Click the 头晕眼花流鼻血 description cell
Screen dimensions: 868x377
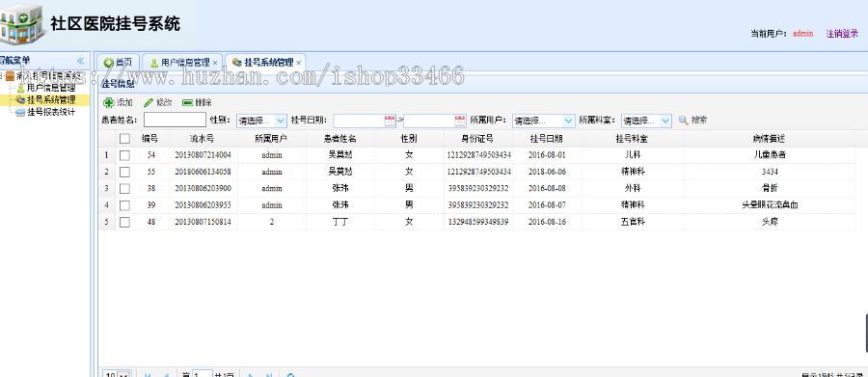point(770,204)
